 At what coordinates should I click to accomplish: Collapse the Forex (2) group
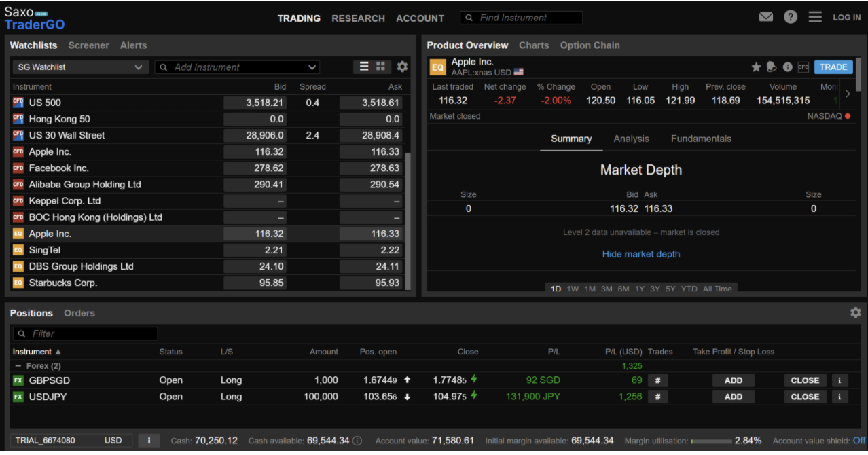pos(18,366)
